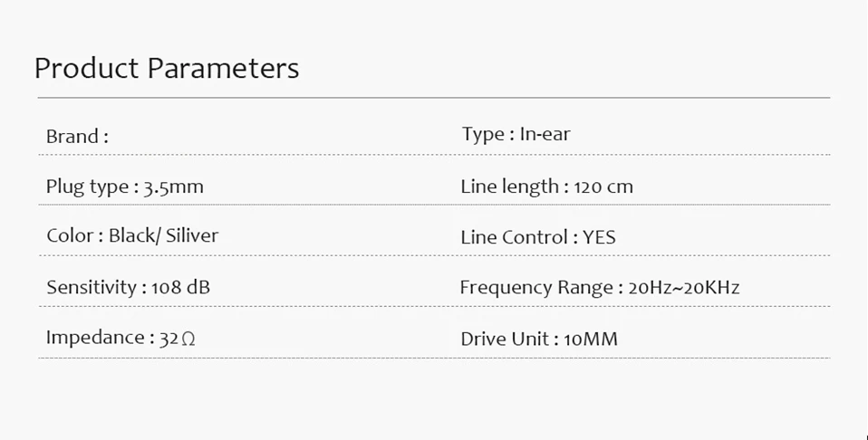
Task: Click the YES value
Action: click(x=599, y=237)
